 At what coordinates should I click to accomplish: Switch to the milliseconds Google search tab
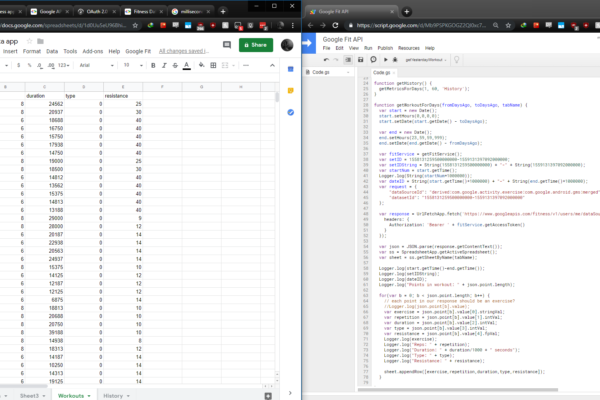coord(191,11)
